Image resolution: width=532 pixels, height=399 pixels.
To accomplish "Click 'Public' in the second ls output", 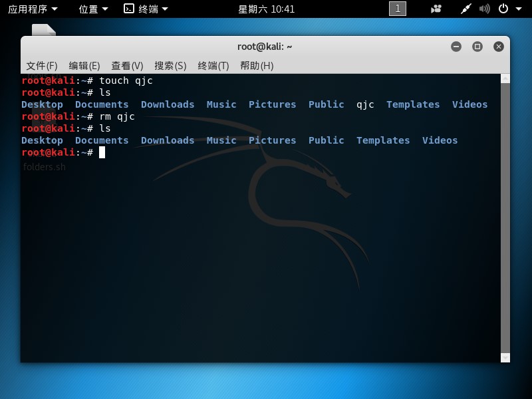I will coord(326,140).
